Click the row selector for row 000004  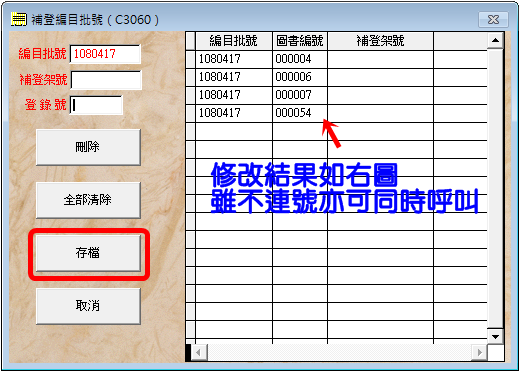[x=191, y=60]
